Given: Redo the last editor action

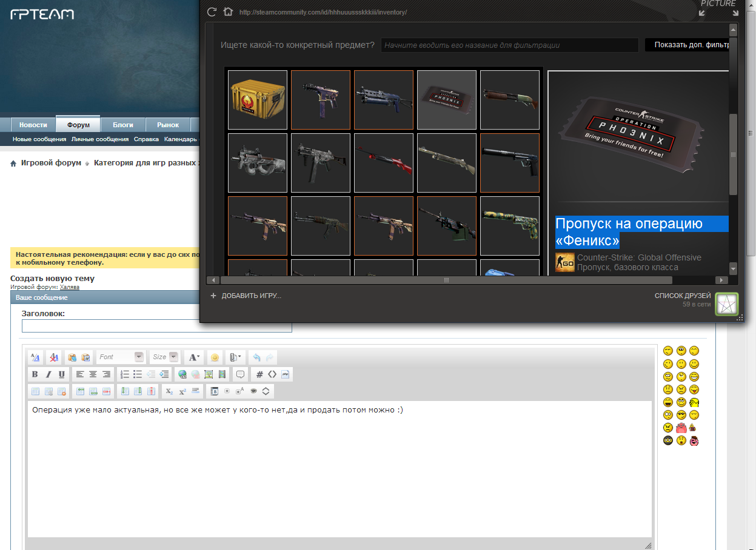Looking at the screenshot, I should 270,357.
